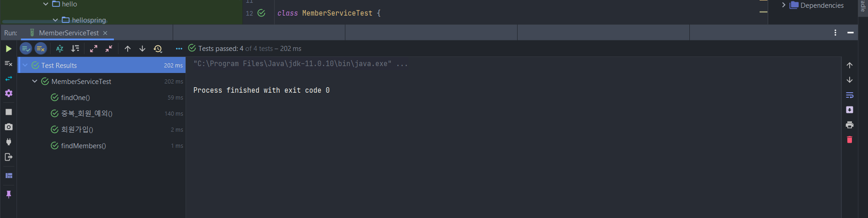The image size is (868, 218).
Task: Expand the Dependencies node
Action: coord(783,5)
